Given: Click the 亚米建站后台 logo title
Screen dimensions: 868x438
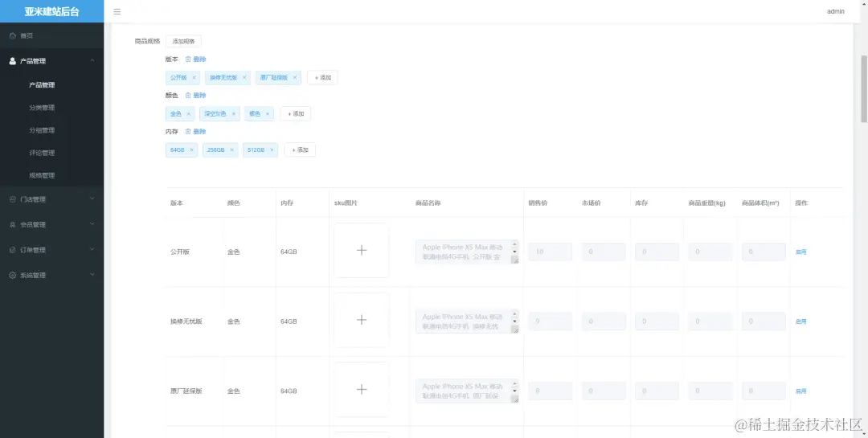Looking at the screenshot, I should [51, 11].
